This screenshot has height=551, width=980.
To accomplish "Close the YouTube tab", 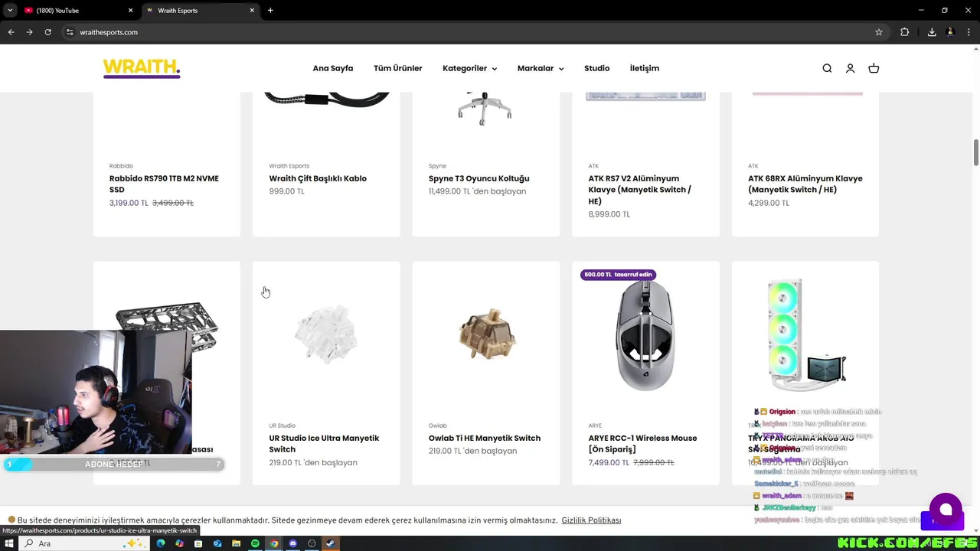I will (130, 11).
